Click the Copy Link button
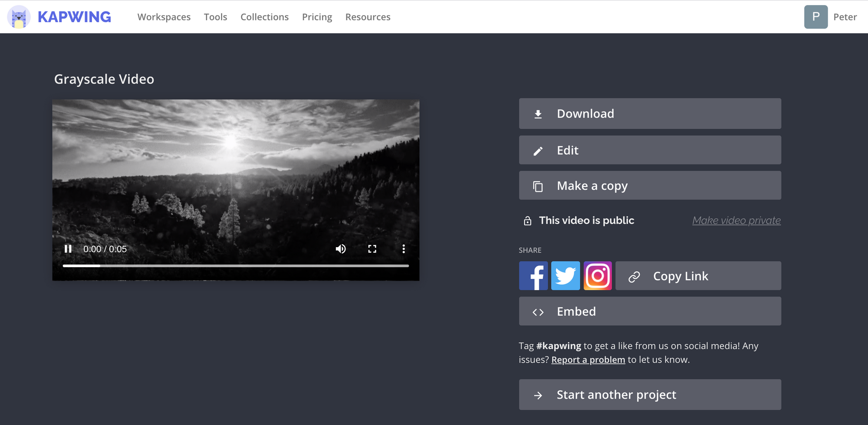The width and height of the screenshot is (868, 425). 698,276
